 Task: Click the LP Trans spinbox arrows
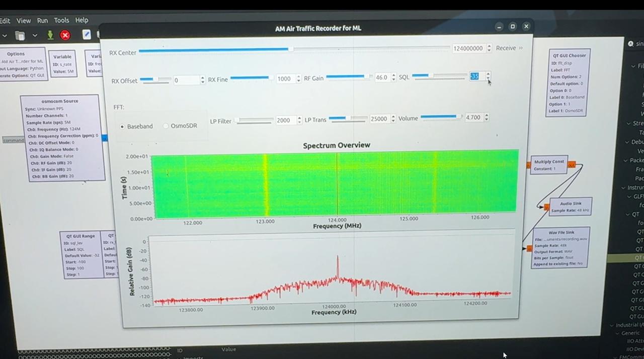tap(392, 119)
